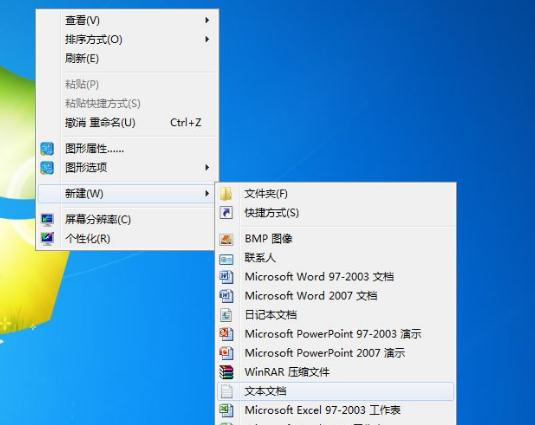Click the Ctrl+Z shortcut text
535x425 pixels.
click(x=186, y=122)
